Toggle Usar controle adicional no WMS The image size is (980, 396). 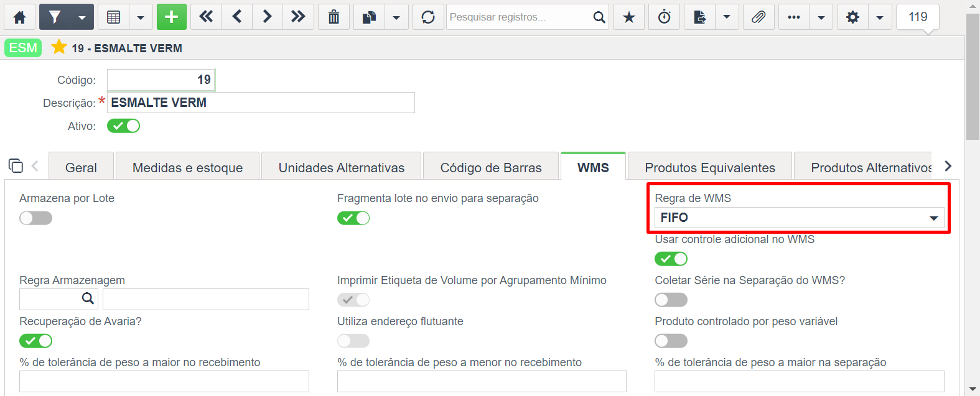pyautogui.click(x=671, y=259)
